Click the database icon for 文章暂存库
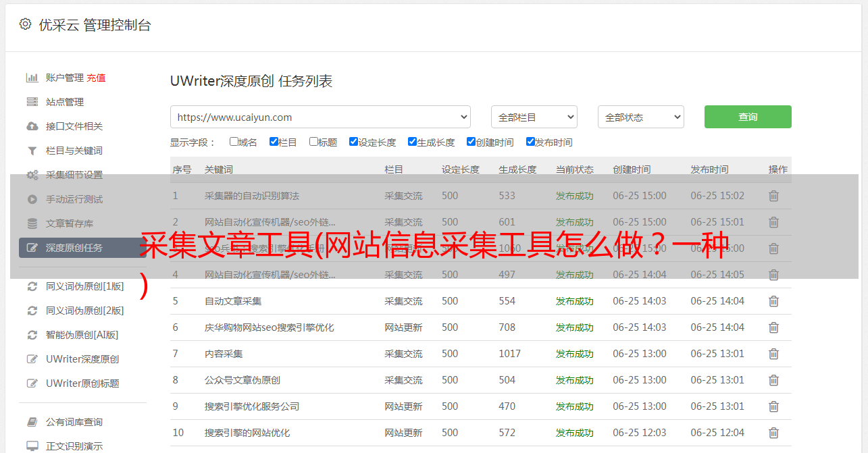 [32, 223]
